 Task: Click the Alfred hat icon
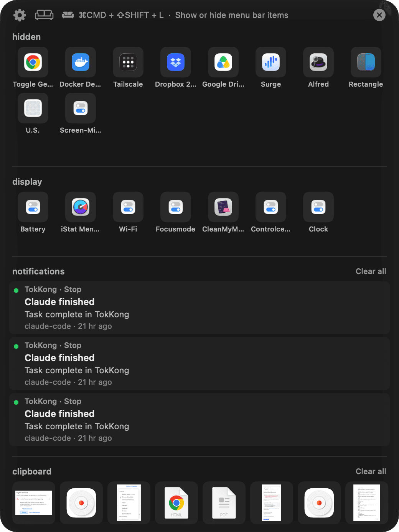pyautogui.click(x=318, y=62)
